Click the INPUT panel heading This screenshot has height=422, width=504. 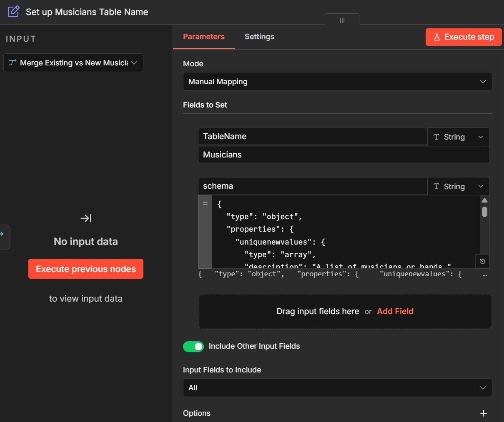pyautogui.click(x=21, y=39)
